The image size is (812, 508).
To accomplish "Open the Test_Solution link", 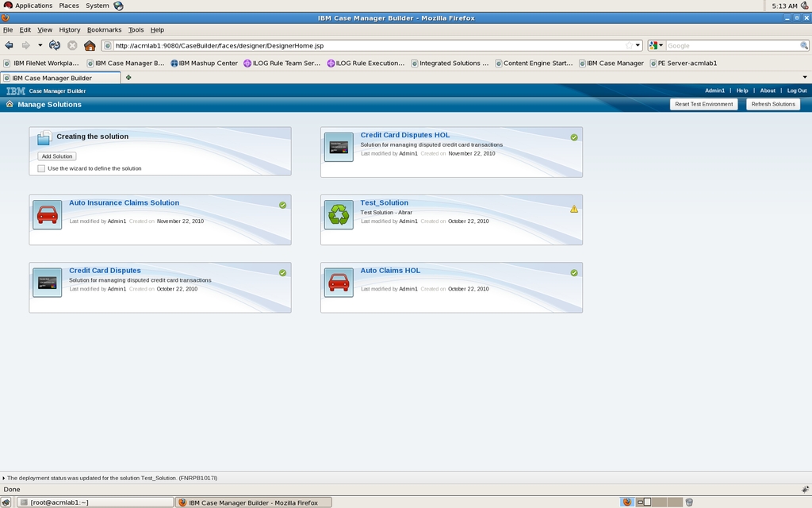I will [385, 202].
